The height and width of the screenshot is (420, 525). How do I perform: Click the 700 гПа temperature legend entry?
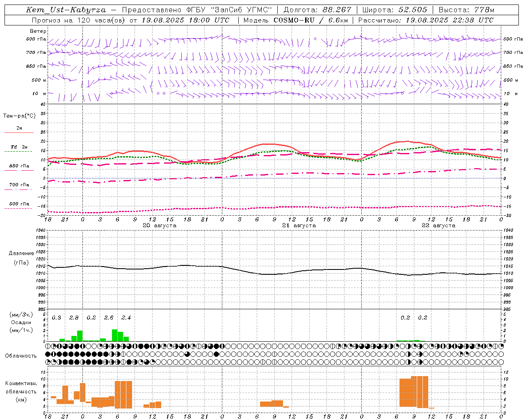(x=19, y=185)
